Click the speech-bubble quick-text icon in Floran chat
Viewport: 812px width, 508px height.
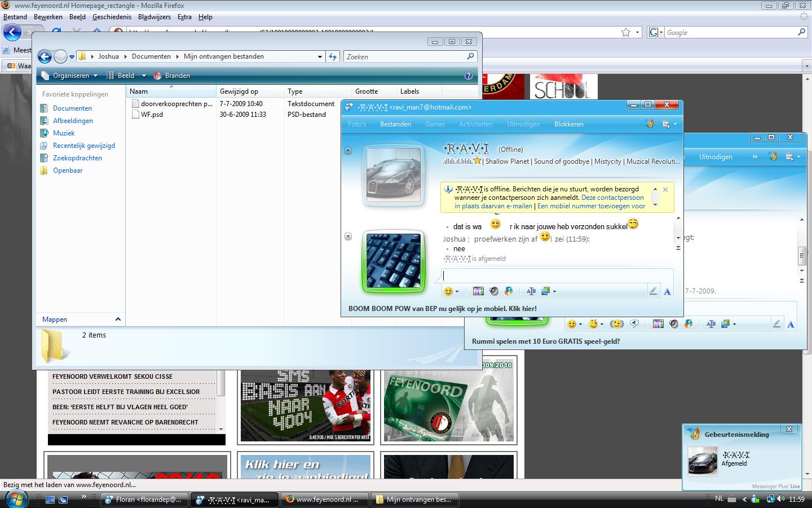(x=634, y=324)
